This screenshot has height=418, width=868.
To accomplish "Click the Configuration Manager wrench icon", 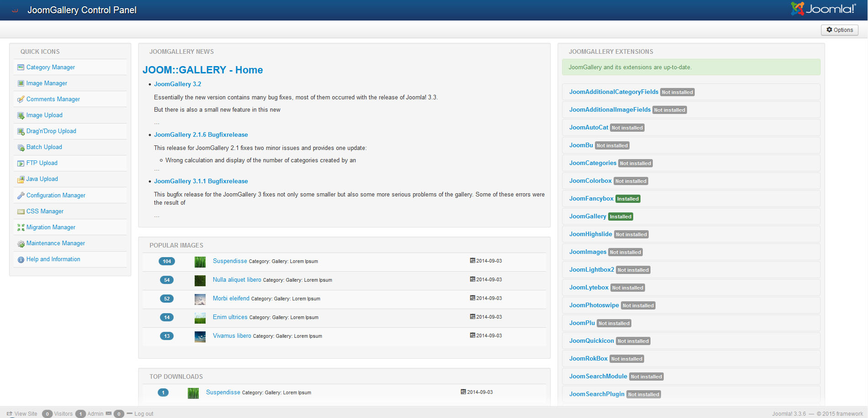I will [x=21, y=196].
